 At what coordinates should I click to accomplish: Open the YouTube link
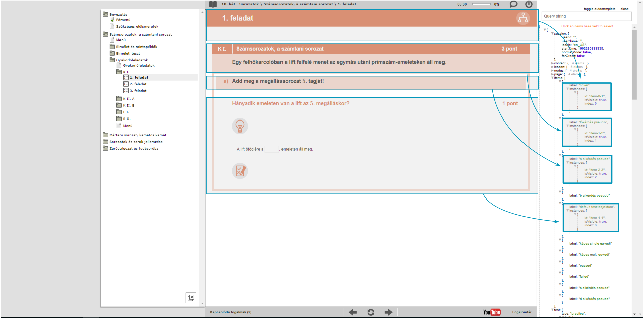491,312
